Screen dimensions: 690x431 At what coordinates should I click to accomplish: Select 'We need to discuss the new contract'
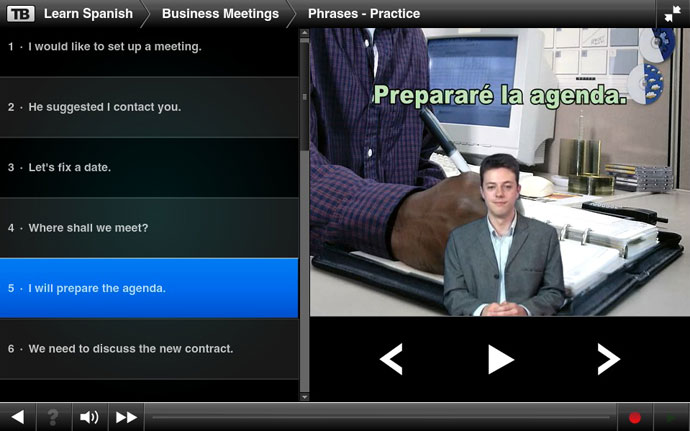click(148, 349)
